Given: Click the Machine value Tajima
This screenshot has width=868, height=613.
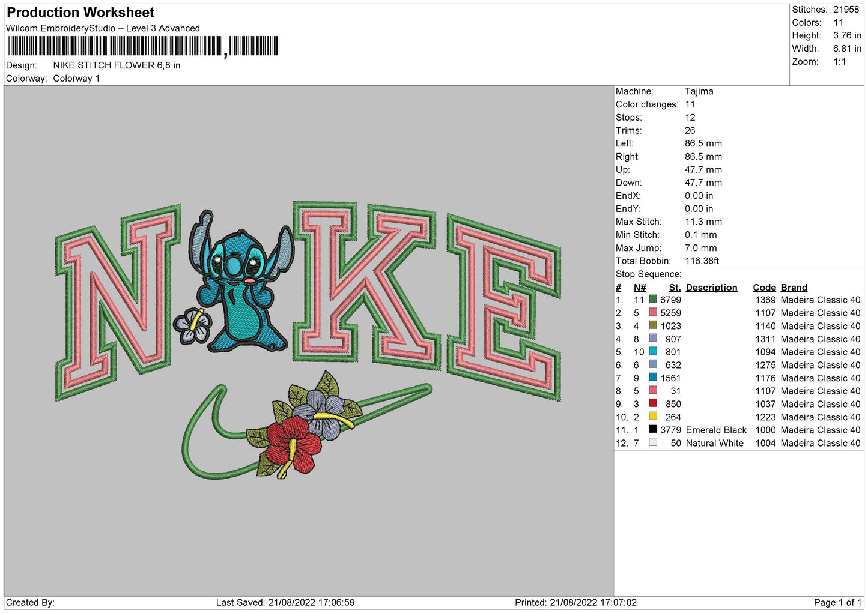Looking at the screenshot, I should coord(699,91).
